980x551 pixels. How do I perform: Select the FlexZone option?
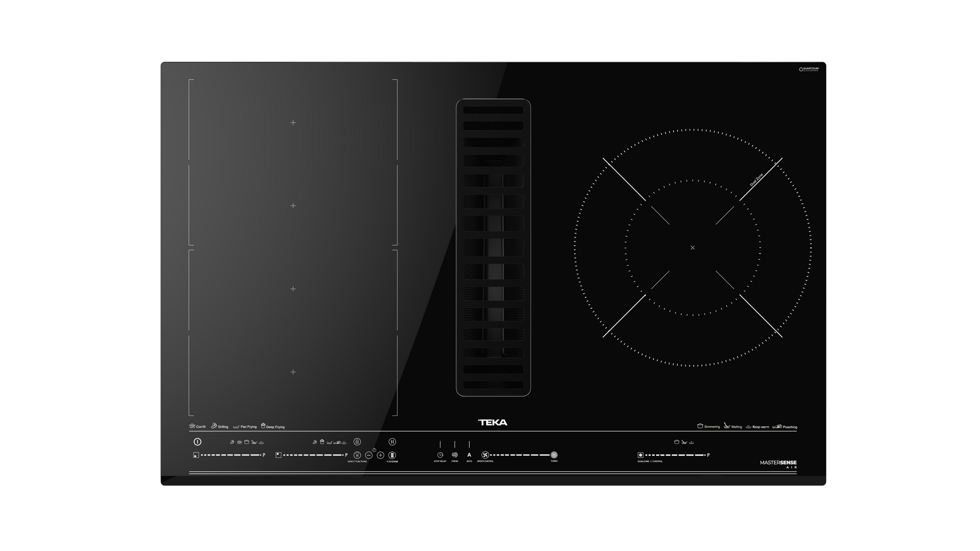click(392, 455)
